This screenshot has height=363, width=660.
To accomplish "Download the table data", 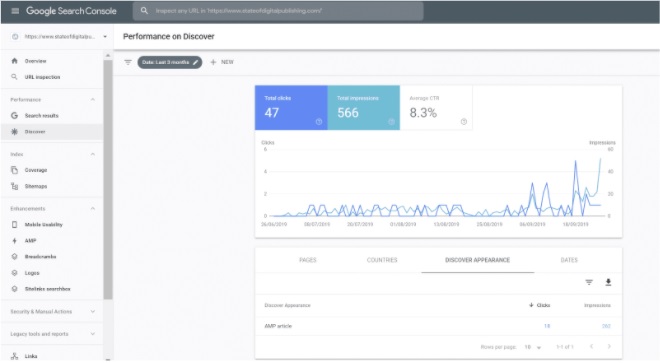I will (608, 282).
